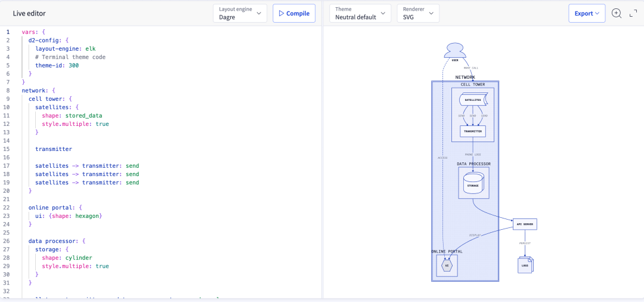Click the 'data processor: {' line
The image size is (644, 302).
(x=57, y=241)
